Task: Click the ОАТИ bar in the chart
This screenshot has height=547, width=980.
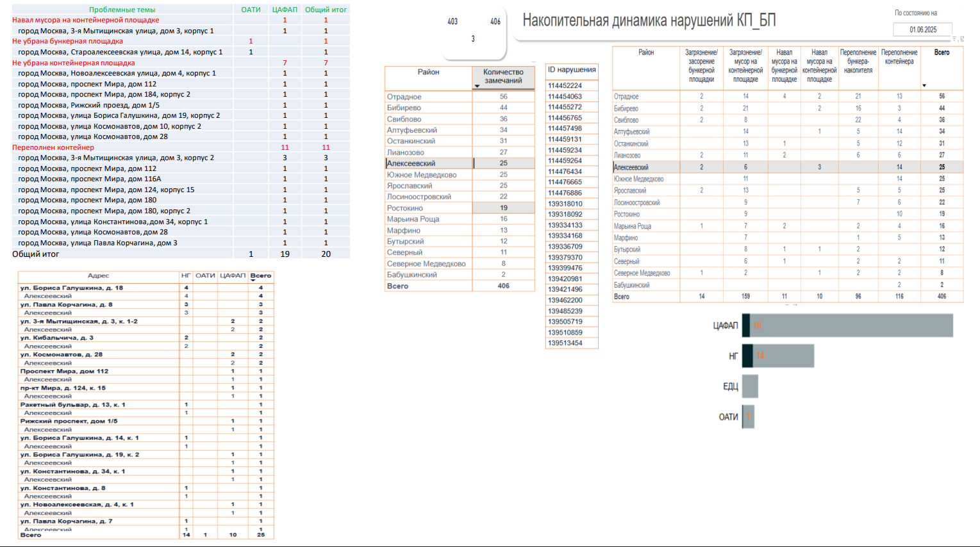Action: pyautogui.click(x=748, y=416)
